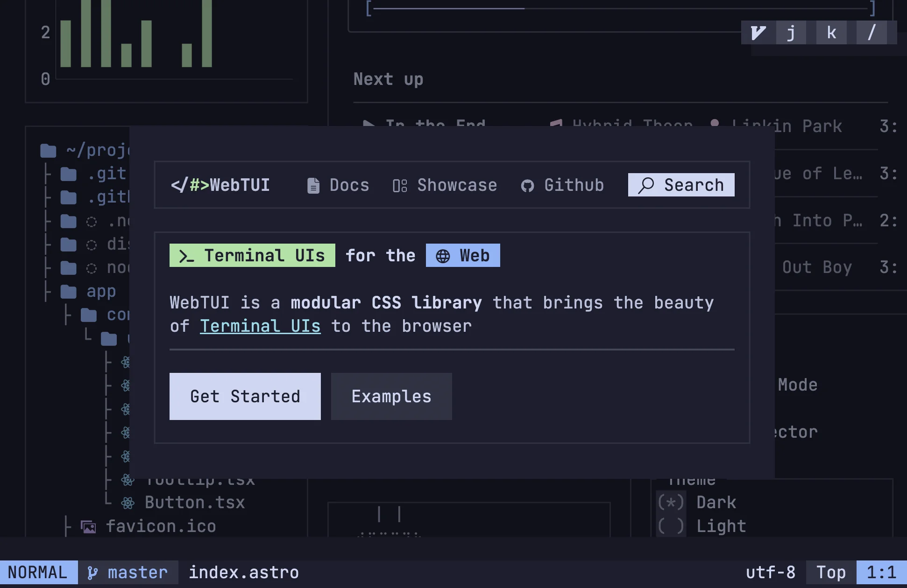This screenshot has height=588, width=907.
Task: Open the Showcase navigation link
Action: click(445, 185)
